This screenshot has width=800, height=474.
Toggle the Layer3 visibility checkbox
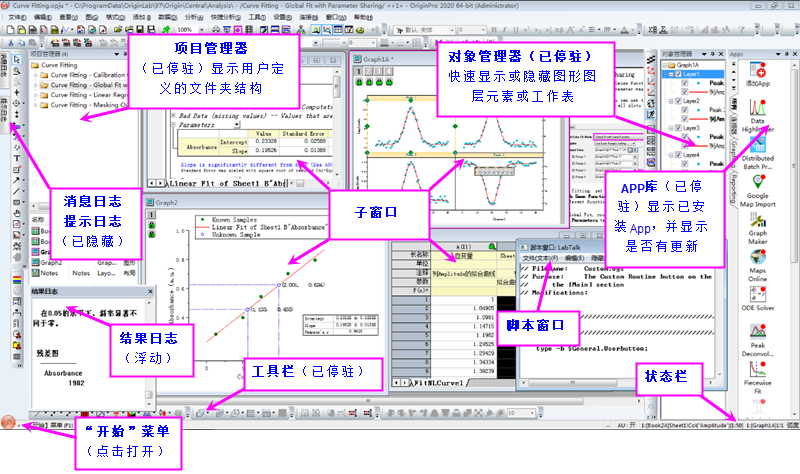678,128
